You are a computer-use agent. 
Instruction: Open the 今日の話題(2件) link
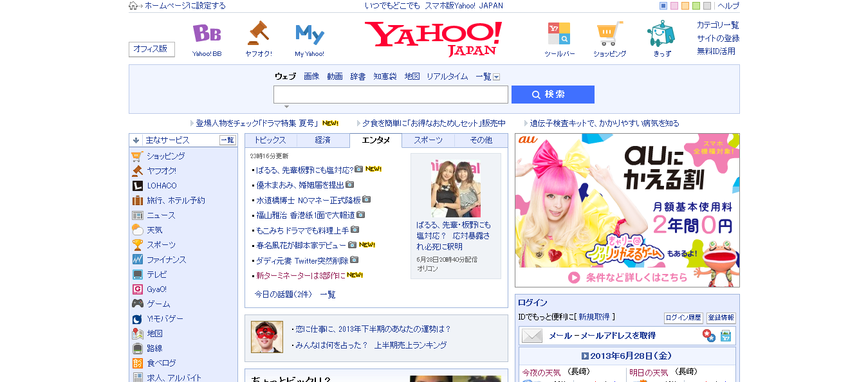(x=283, y=295)
